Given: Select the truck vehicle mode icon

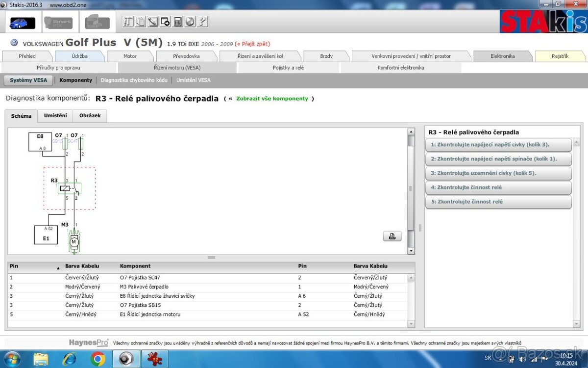Looking at the screenshot, I should click(x=98, y=23).
